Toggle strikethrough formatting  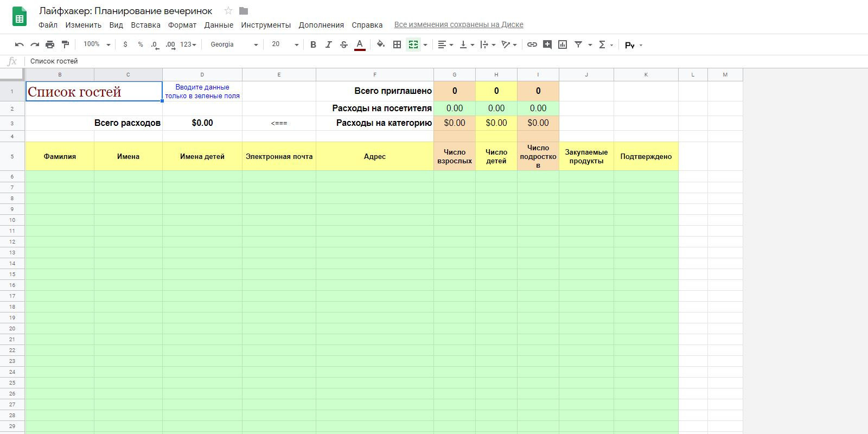(x=343, y=44)
